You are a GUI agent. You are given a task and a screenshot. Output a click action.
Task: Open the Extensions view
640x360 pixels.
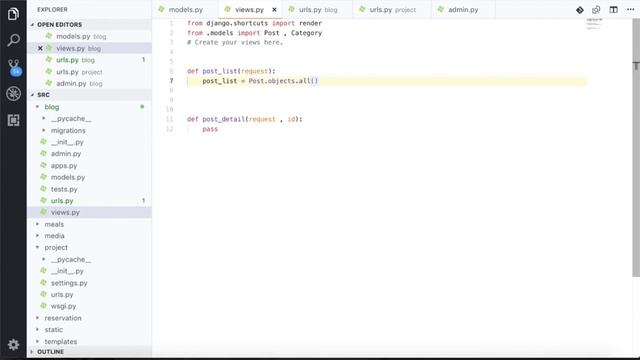(x=13, y=120)
